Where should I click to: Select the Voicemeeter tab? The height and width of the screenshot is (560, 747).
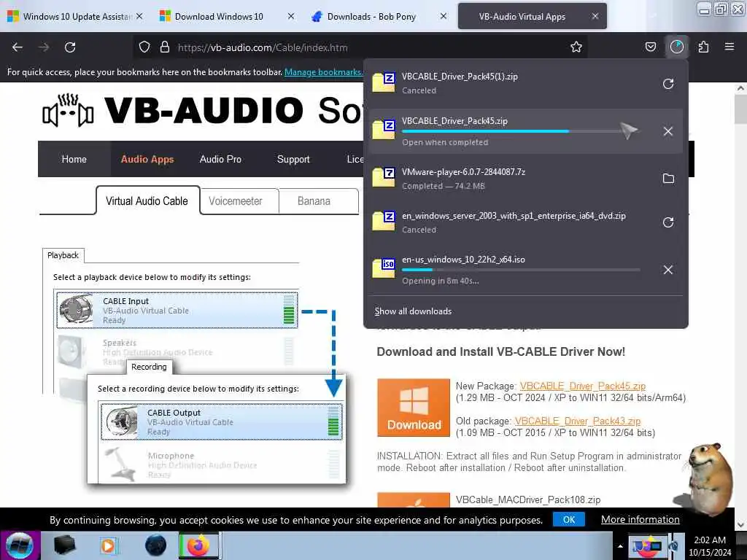(x=236, y=201)
